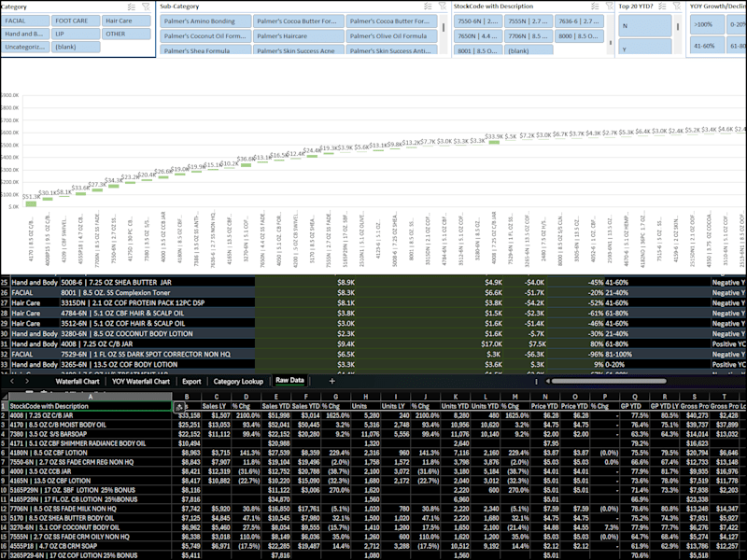Switch to the Raw Data sheet tab

click(x=289, y=381)
